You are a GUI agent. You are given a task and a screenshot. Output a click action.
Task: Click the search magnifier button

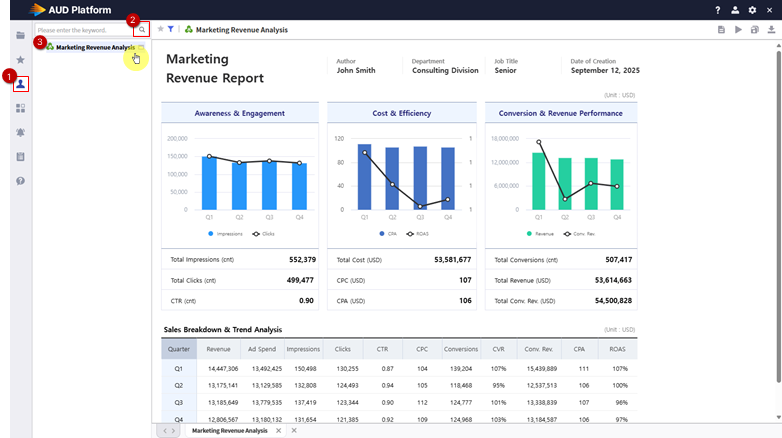pos(142,30)
